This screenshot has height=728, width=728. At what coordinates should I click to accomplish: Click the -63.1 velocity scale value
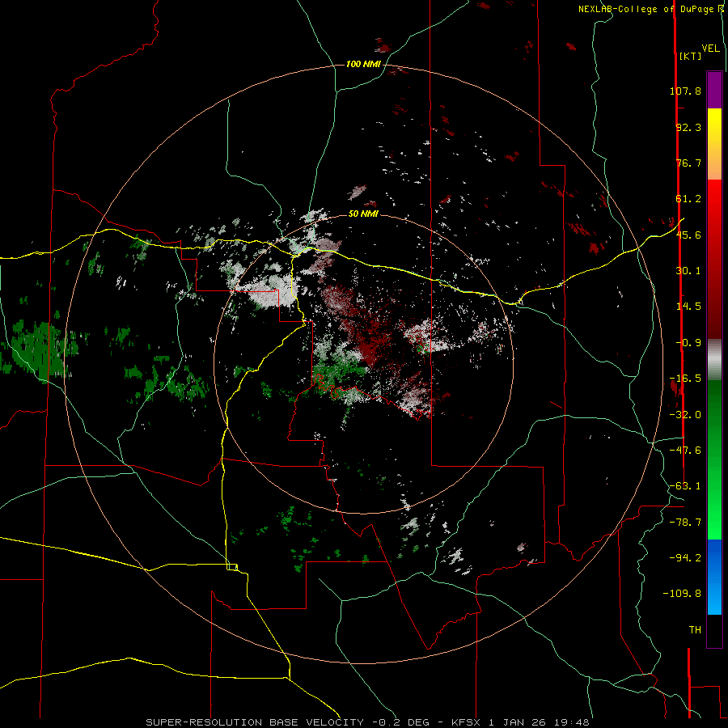[685, 486]
